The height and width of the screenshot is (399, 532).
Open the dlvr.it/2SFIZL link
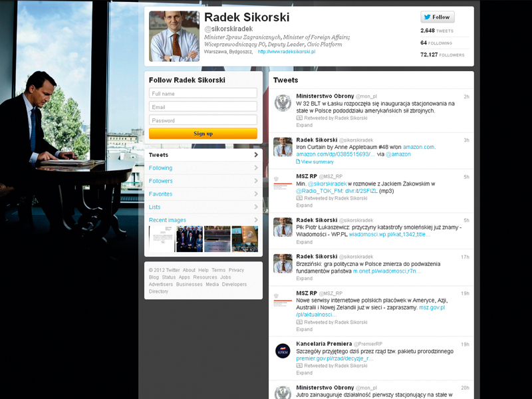(x=361, y=191)
